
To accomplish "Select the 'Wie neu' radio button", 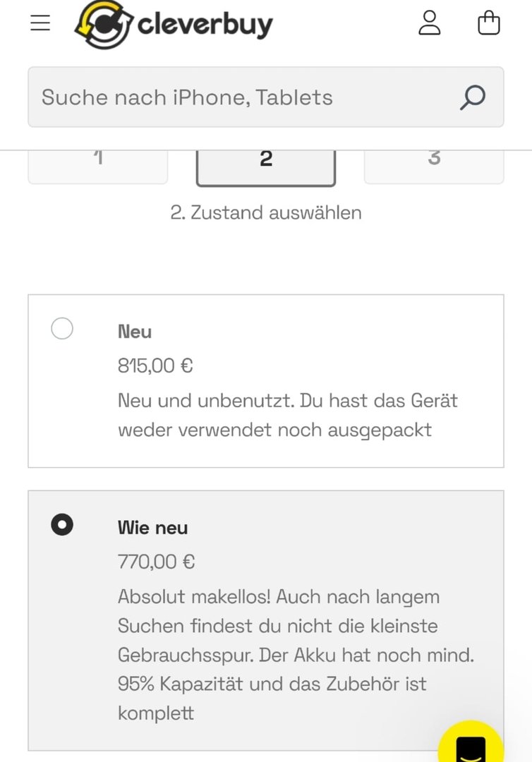I will point(62,525).
